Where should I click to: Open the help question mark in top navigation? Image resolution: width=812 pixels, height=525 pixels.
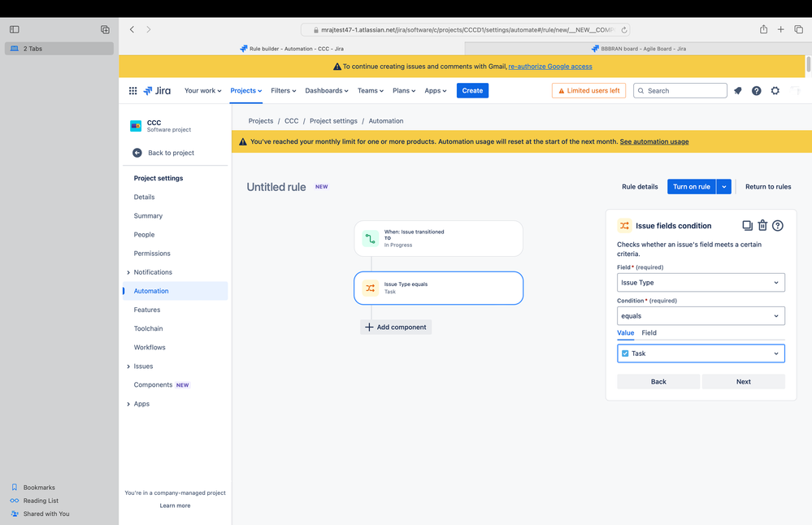(757, 90)
